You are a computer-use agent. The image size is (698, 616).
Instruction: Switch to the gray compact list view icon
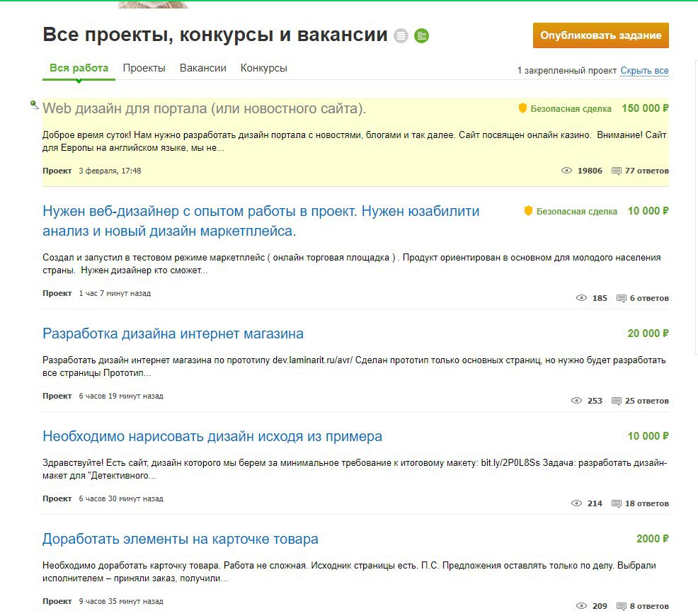[401, 35]
